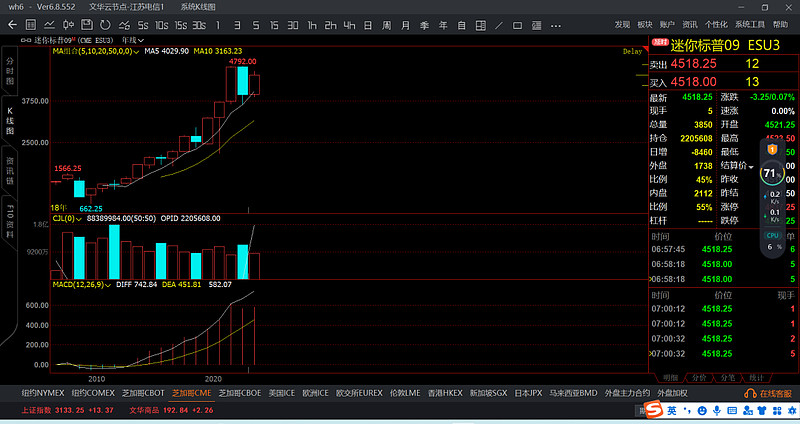The height and width of the screenshot is (424, 800).
Task: Open the 欧交所EUREX exchange tab
Action: (359, 393)
